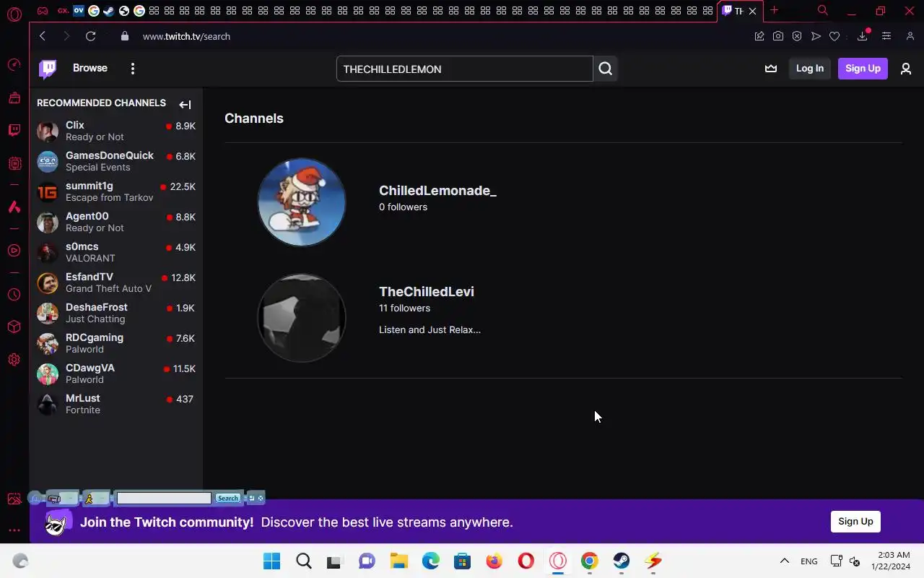924x578 pixels.
Task: View the site security lock icon
Action: coord(125,36)
